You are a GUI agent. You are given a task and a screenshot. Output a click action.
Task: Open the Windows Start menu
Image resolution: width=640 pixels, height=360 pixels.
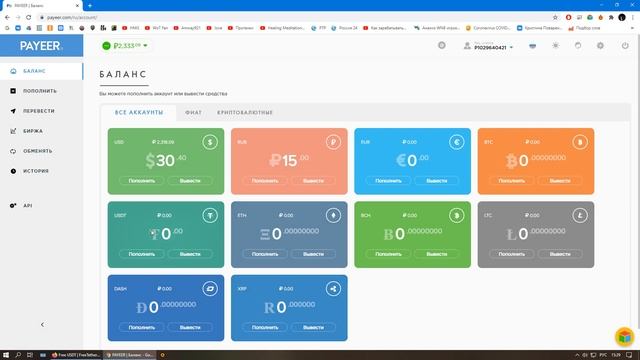pyautogui.click(x=6, y=355)
